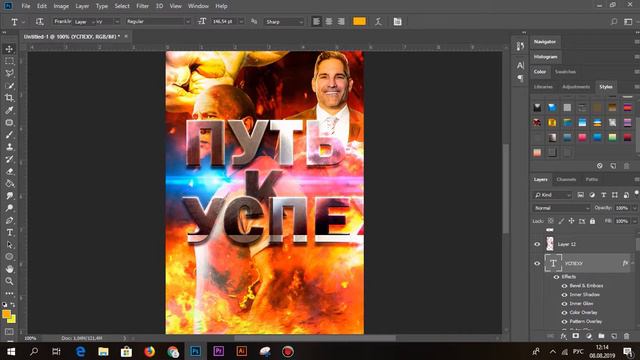The height and width of the screenshot is (360, 640).
Task: Add a layer mask
Action: point(576,336)
